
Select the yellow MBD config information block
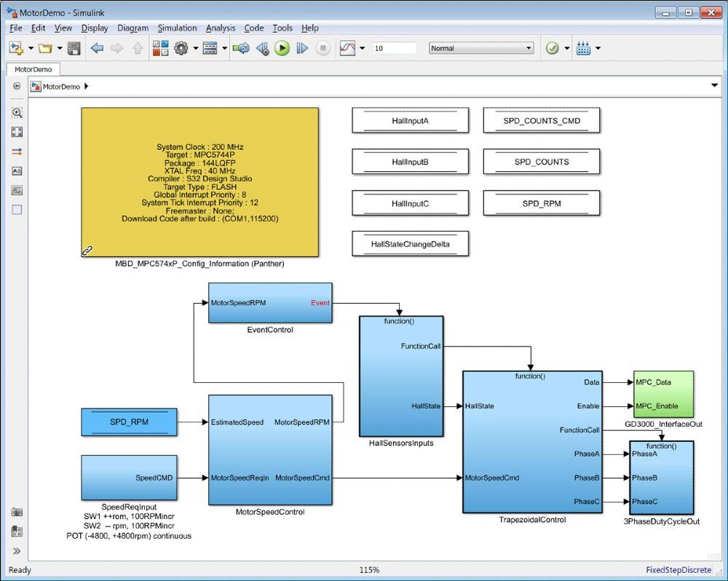[x=199, y=182]
